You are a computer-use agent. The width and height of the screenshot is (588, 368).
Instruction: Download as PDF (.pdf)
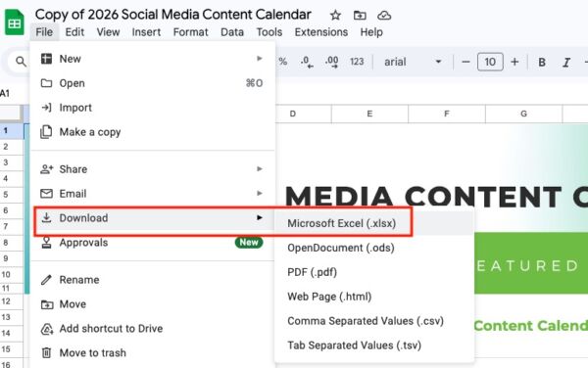[374, 272]
